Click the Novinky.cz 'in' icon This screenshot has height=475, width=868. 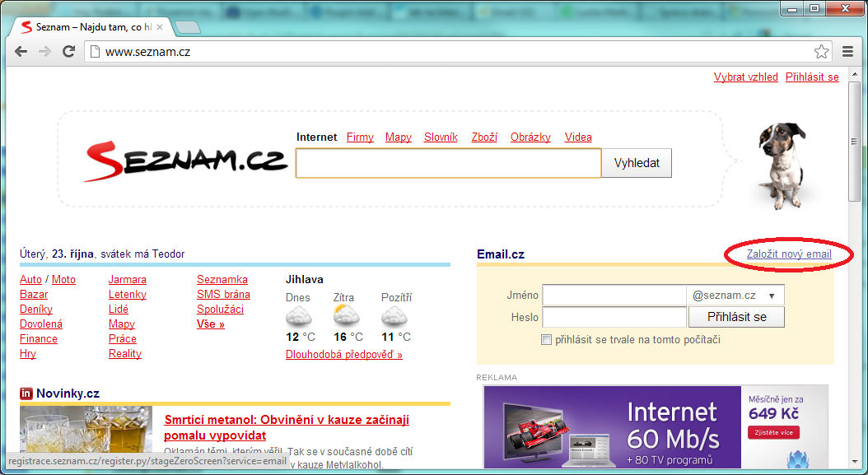point(26,394)
